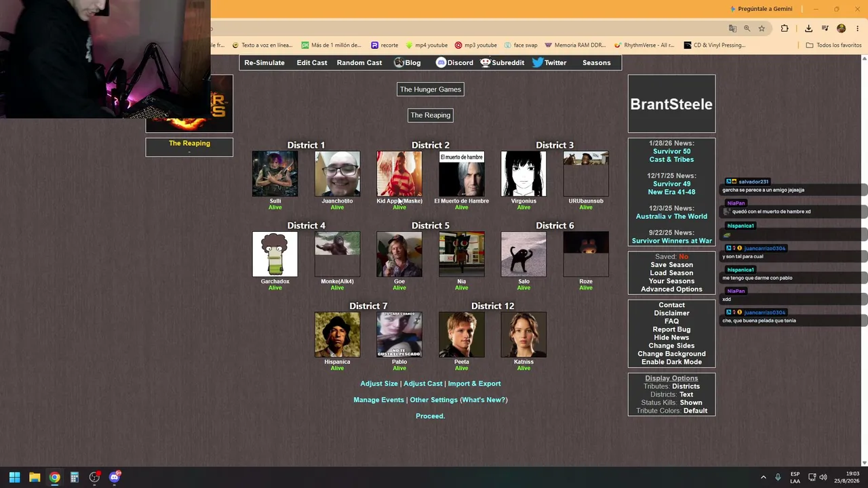868x488 pixels.
Task: Click the 'Proceed.' link
Action: [430, 416]
